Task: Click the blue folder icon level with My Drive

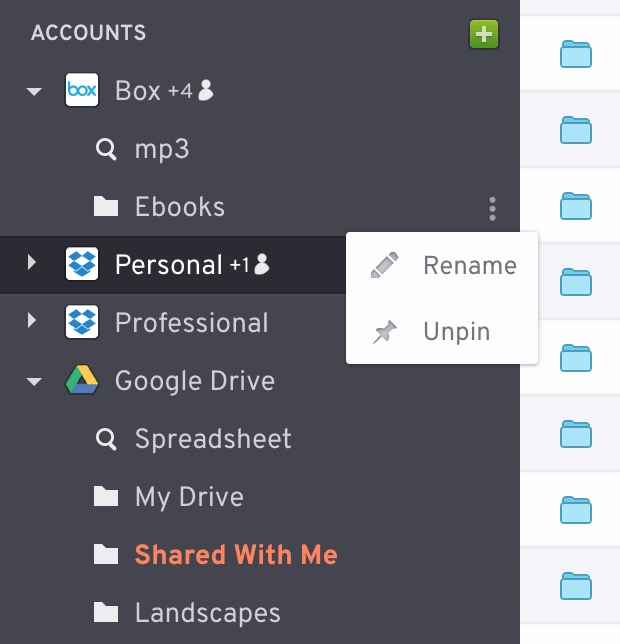Action: pos(576,510)
